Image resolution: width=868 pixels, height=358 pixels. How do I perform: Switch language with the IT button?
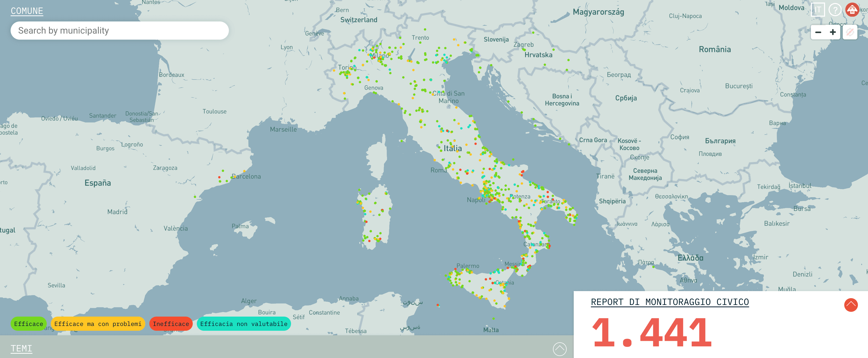point(818,10)
